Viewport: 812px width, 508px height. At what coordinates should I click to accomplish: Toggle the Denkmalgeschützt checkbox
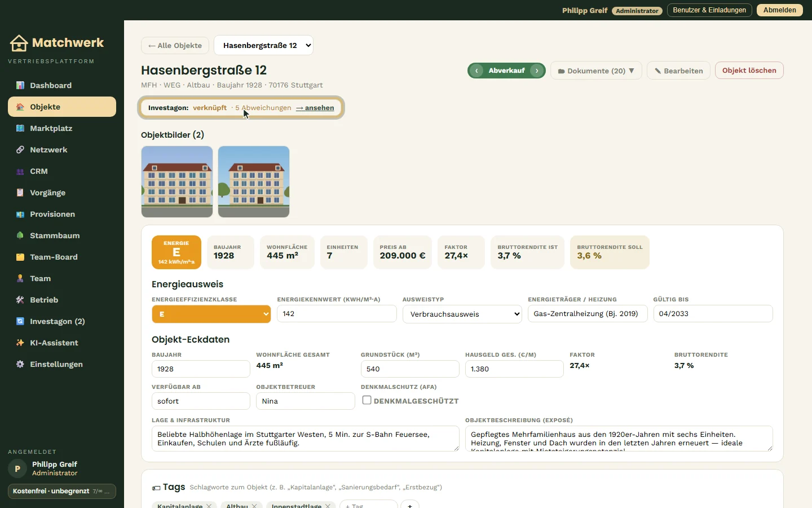coord(367,400)
